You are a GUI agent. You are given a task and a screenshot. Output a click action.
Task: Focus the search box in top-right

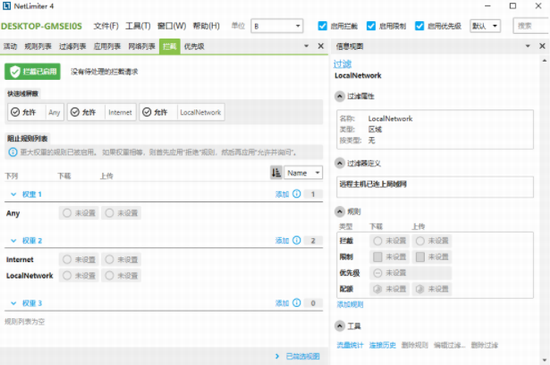tap(531, 26)
